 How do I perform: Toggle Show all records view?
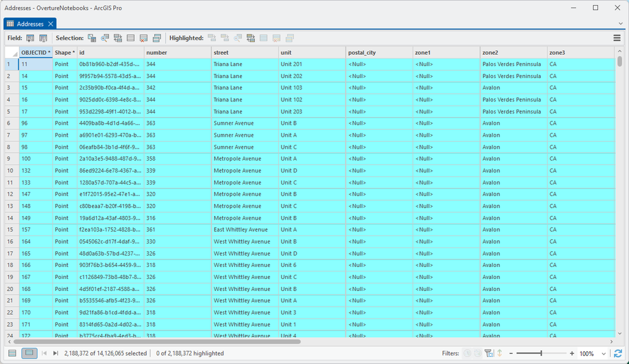(12, 353)
